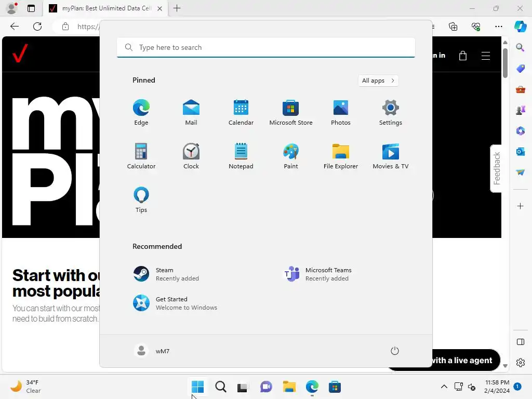Go back in the Edge browser

click(x=14, y=26)
